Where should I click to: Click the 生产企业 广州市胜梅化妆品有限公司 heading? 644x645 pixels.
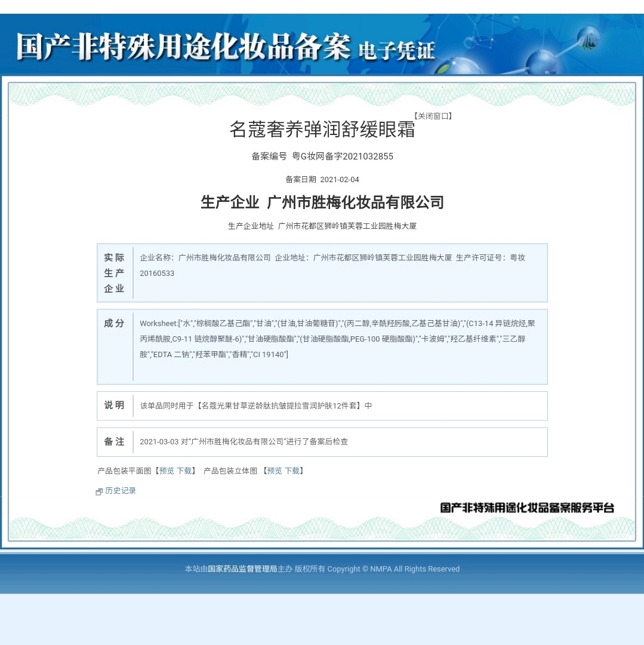(322, 202)
